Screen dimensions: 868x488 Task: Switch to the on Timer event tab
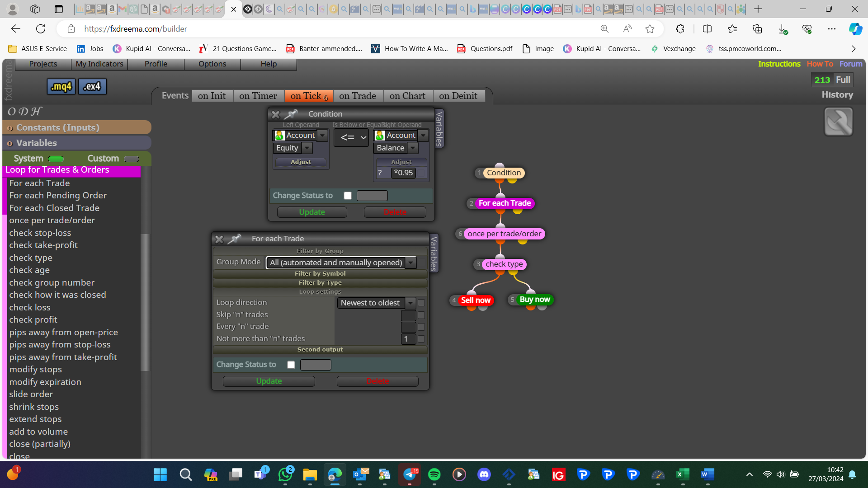point(258,96)
